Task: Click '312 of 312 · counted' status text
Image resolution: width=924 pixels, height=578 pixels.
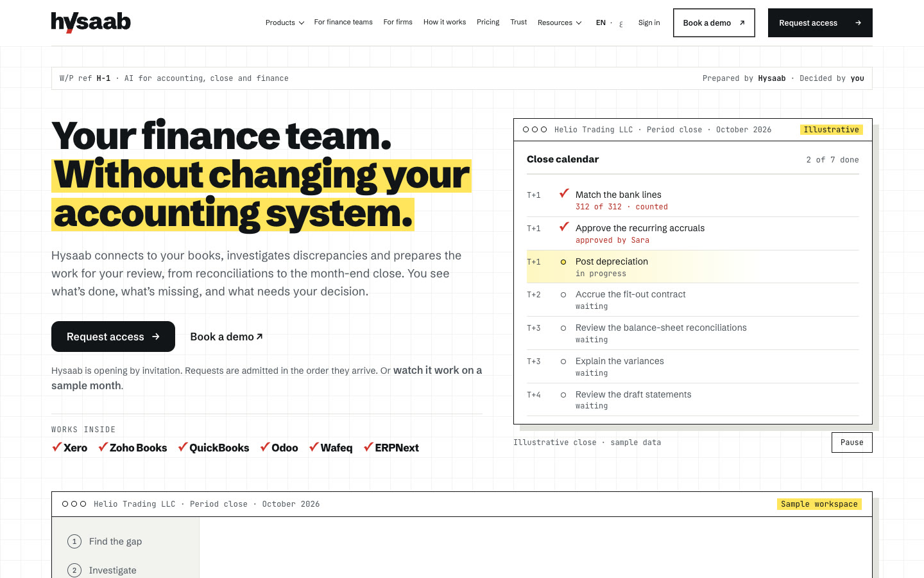Action: [621, 207]
